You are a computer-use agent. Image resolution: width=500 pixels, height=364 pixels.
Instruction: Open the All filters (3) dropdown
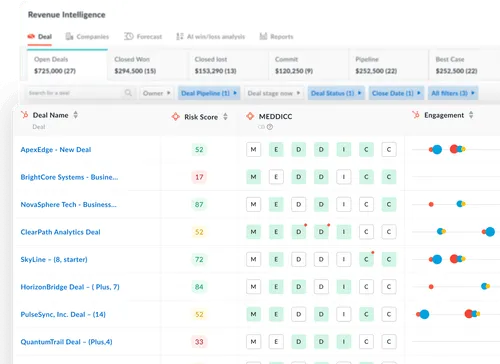pyautogui.click(x=453, y=93)
